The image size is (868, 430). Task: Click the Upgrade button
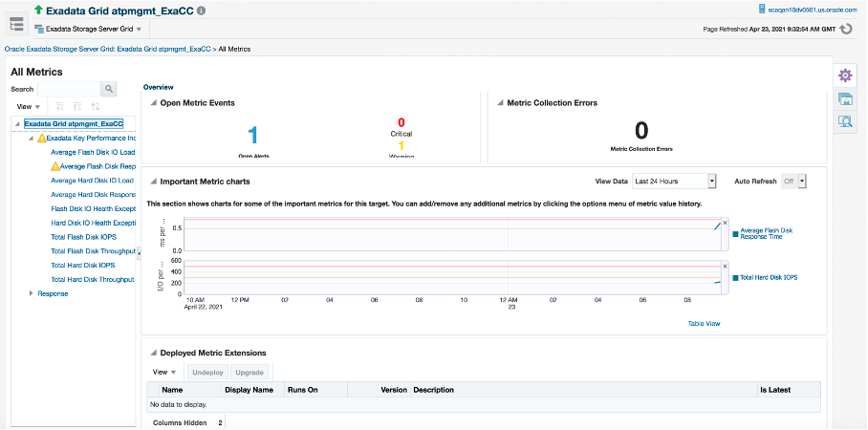pyautogui.click(x=250, y=373)
